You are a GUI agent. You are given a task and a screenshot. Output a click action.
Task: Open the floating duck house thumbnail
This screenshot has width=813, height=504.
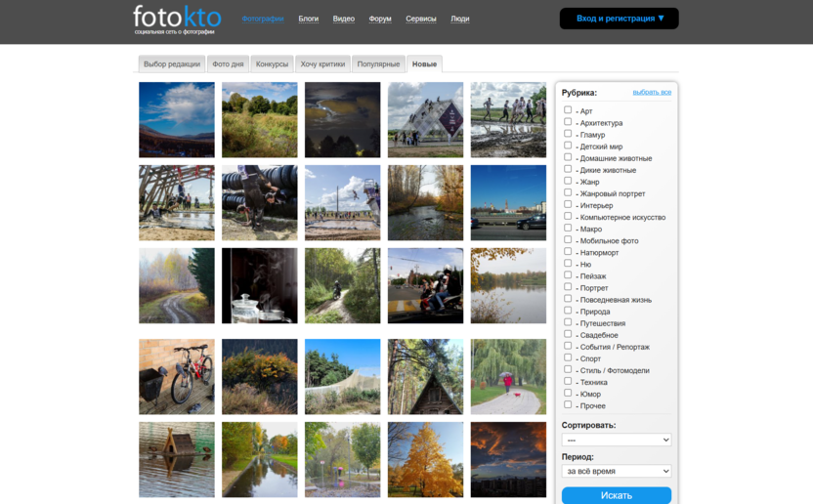tap(177, 459)
